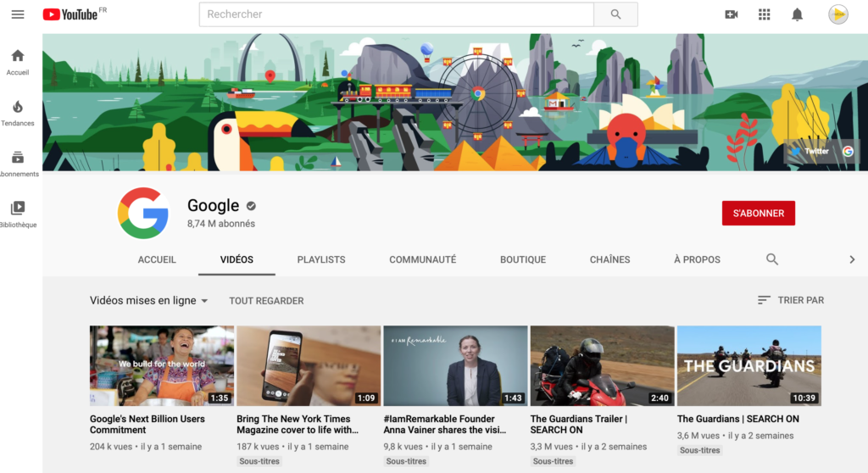Click the YouTube logo
This screenshot has width=868, height=473.
(71, 14)
